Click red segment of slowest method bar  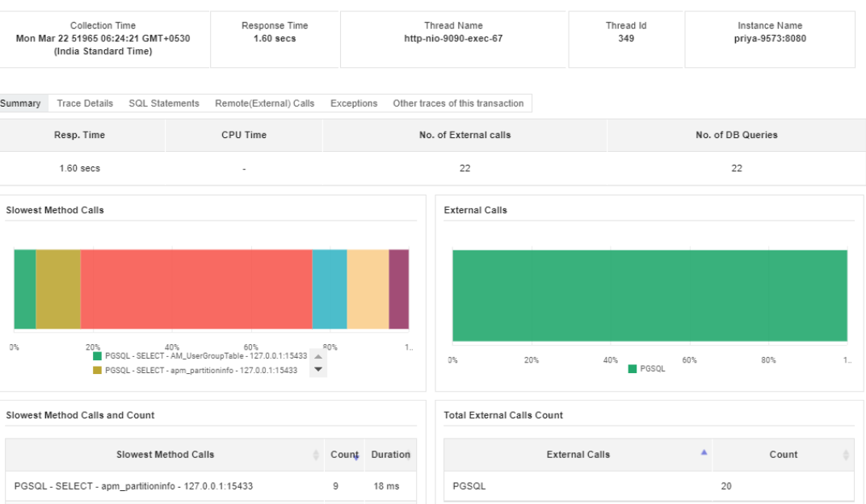(196, 289)
